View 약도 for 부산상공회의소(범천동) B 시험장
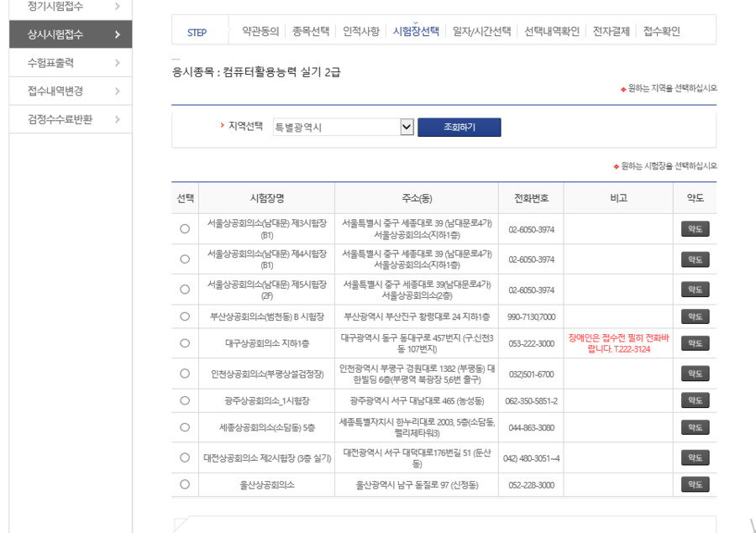Image resolution: width=756 pixels, height=533 pixels. pos(695,316)
